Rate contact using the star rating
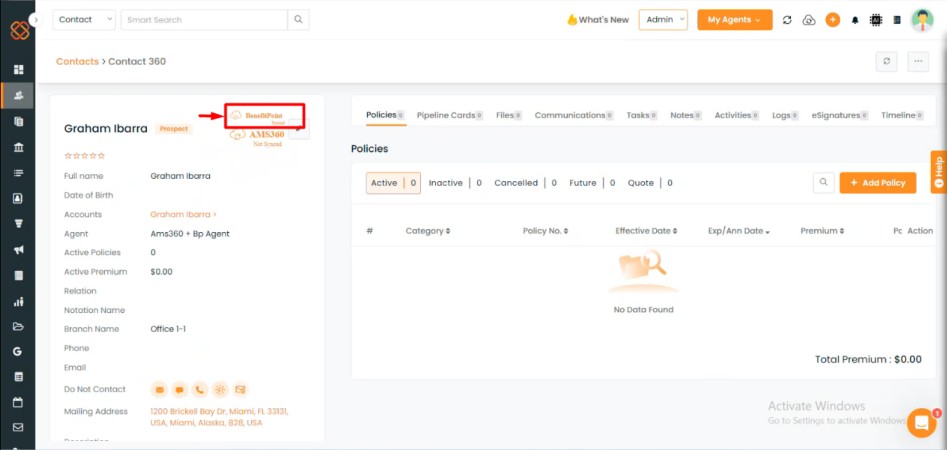 click(84, 156)
